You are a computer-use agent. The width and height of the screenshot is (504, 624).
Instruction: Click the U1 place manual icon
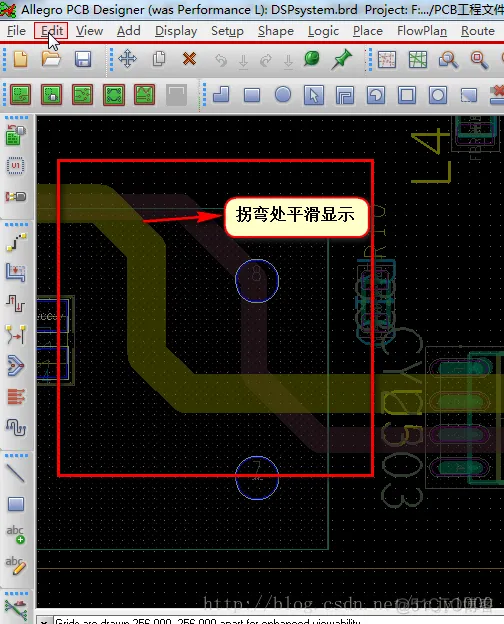pyautogui.click(x=16, y=165)
